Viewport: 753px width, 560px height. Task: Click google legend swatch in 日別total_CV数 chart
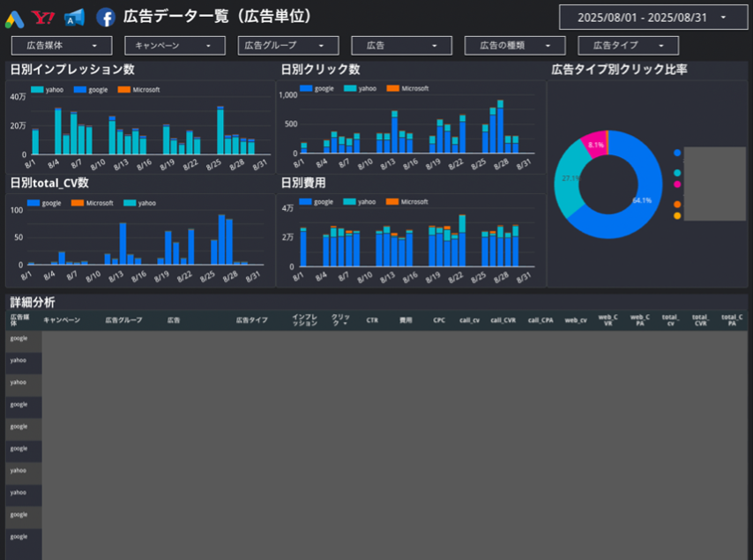34,203
